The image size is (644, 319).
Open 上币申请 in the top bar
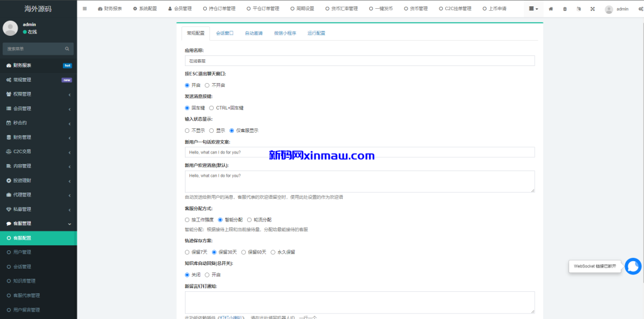coord(494,9)
